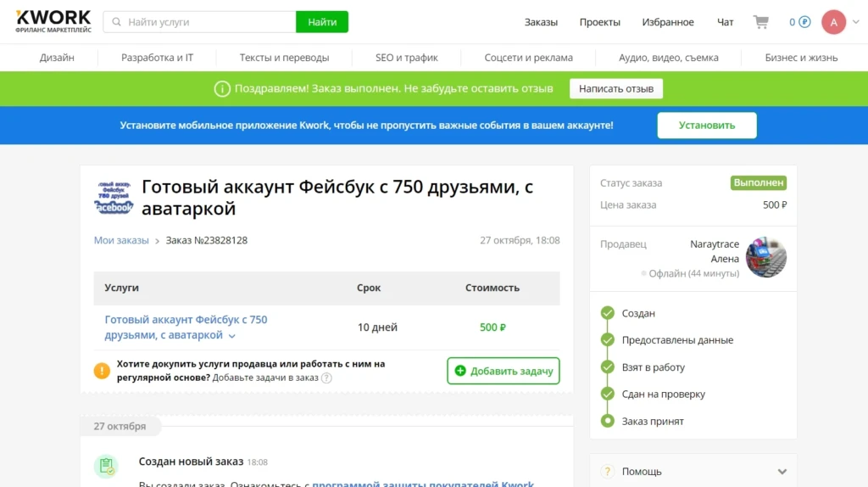Select the SEO и трафик category

(406, 58)
